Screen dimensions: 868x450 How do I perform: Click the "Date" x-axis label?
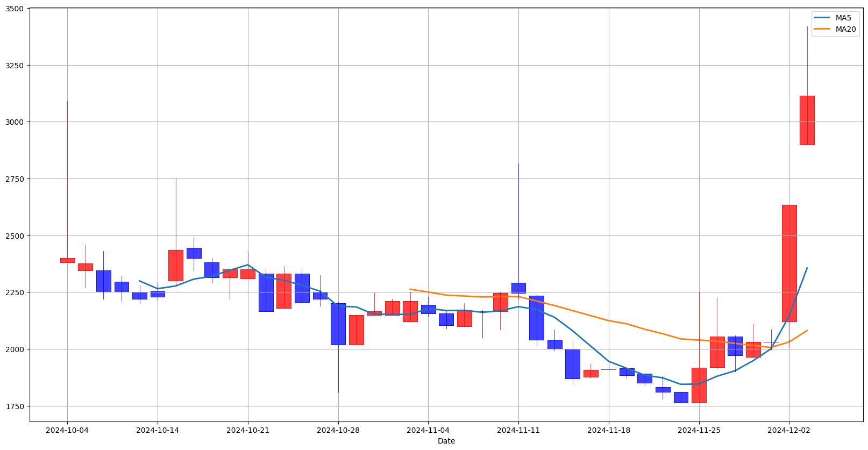(446, 441)
